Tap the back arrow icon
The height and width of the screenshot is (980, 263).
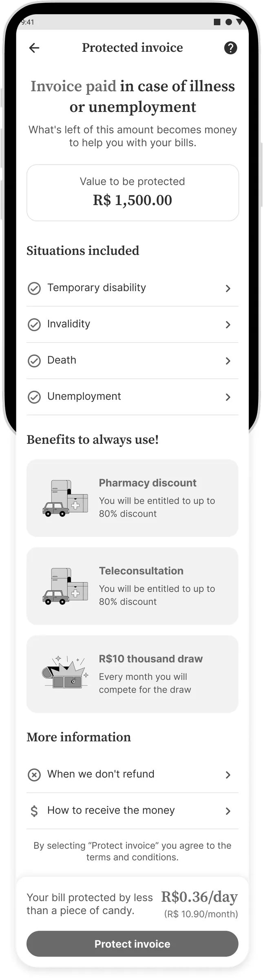[34, 48]
